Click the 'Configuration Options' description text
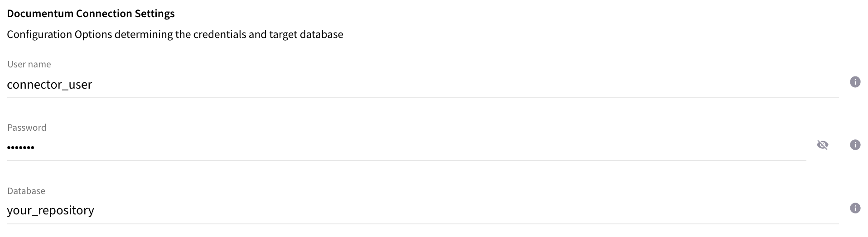The image size is (868, 237). [59, 34]
